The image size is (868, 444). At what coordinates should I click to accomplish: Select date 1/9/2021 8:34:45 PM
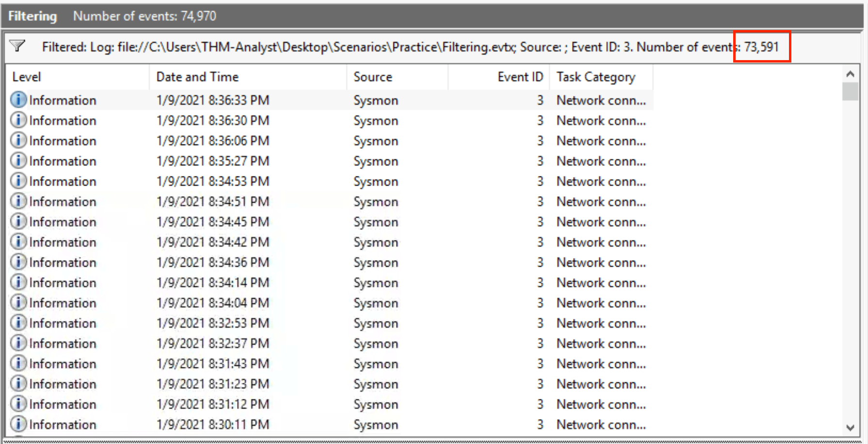pos(212,222)
